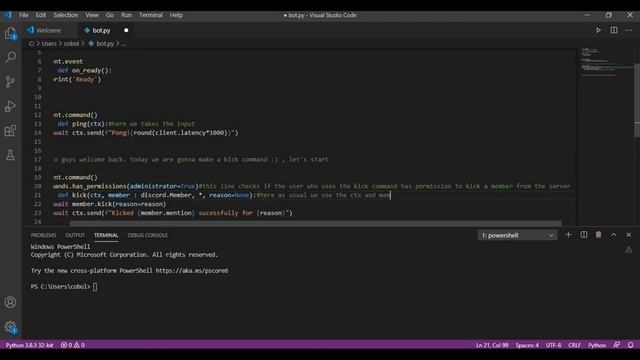The height and width of the screenshot is (360, 640).
Task: Open the powershell terminal selector dropdown
Action: (517, 235)
